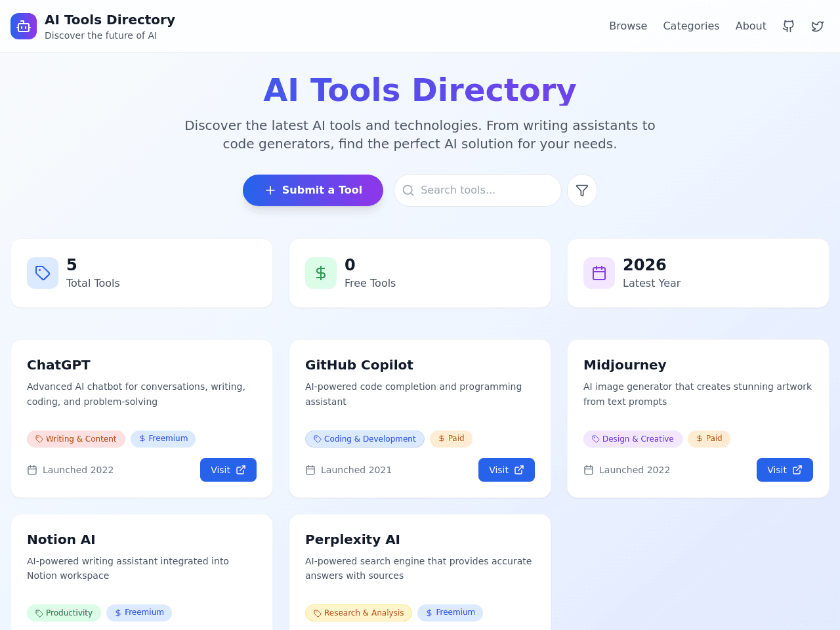Click the large AI Tools Directory heading
The image size is (840, 630).
pyautogui.click(x=420, y=90)
